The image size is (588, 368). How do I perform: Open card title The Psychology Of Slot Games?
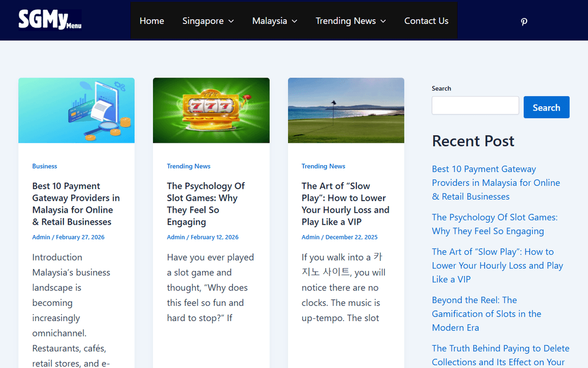pos(205,204)
